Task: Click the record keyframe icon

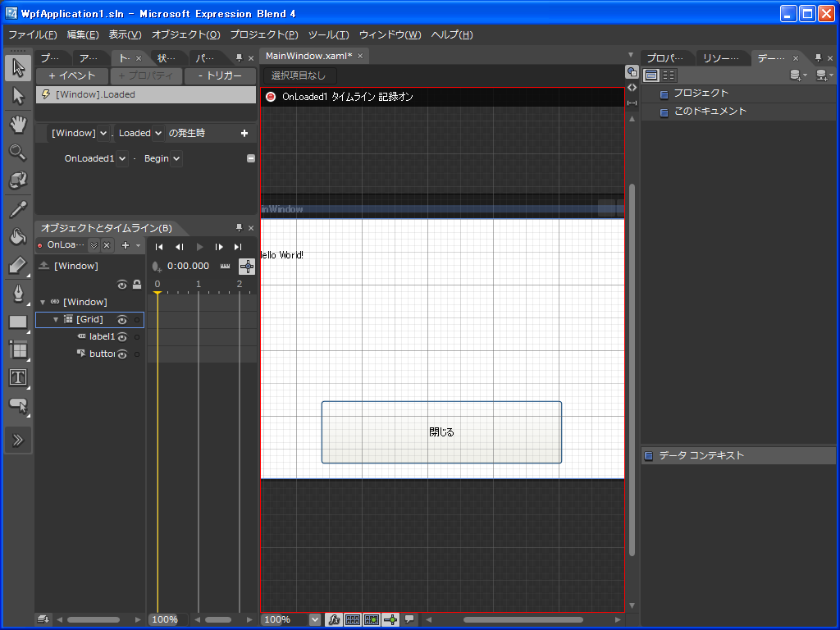Action: coord(157,267)
